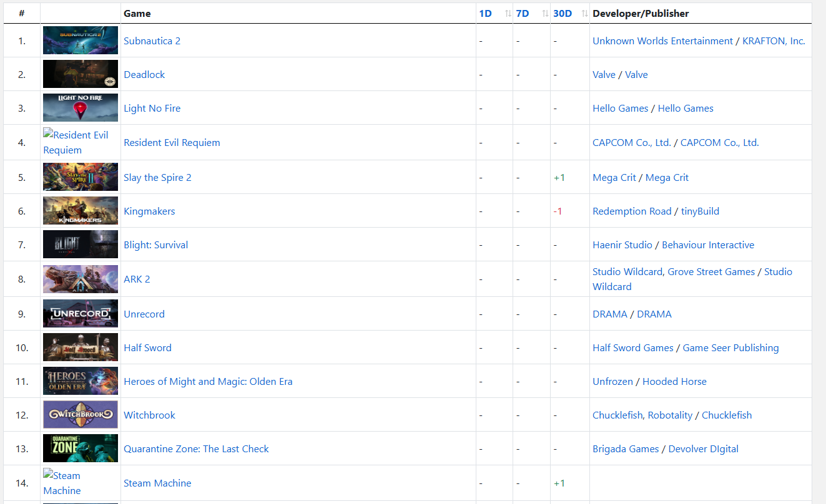Viewport: 826px width, 504px height.
Task: Open the ARK 2 dragon thumbnail
Action: [81, 279]
